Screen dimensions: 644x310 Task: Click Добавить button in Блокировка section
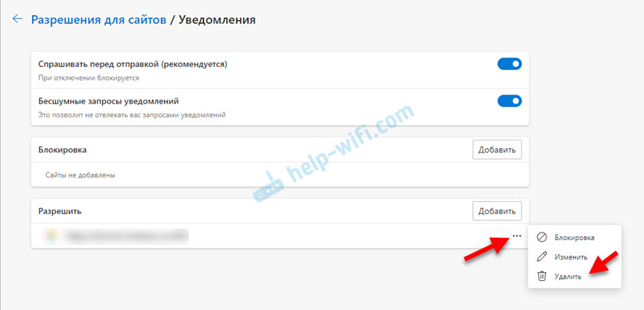(497, 150)
